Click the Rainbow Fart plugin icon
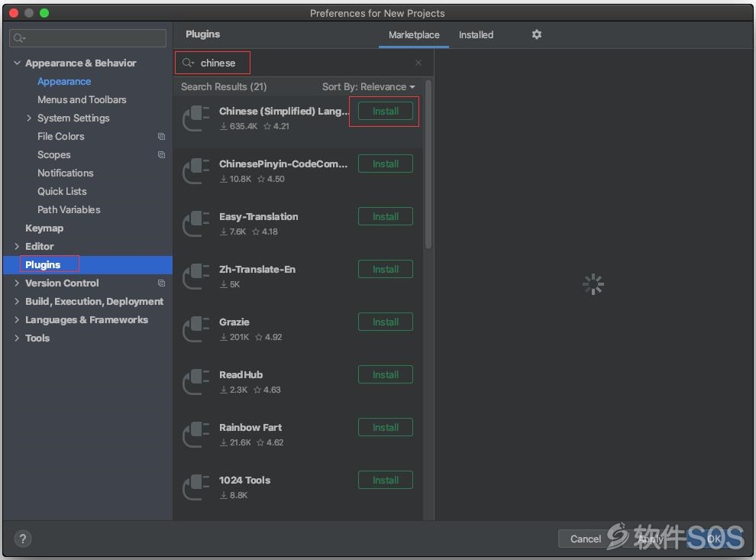This screenshot has width=756, height=560. (x=196, y=434)
